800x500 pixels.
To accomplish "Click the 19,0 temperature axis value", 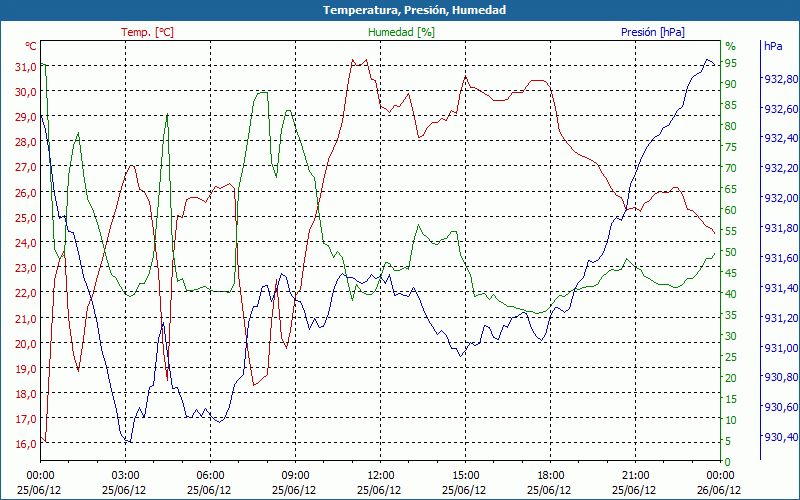I will coord(26,368).
